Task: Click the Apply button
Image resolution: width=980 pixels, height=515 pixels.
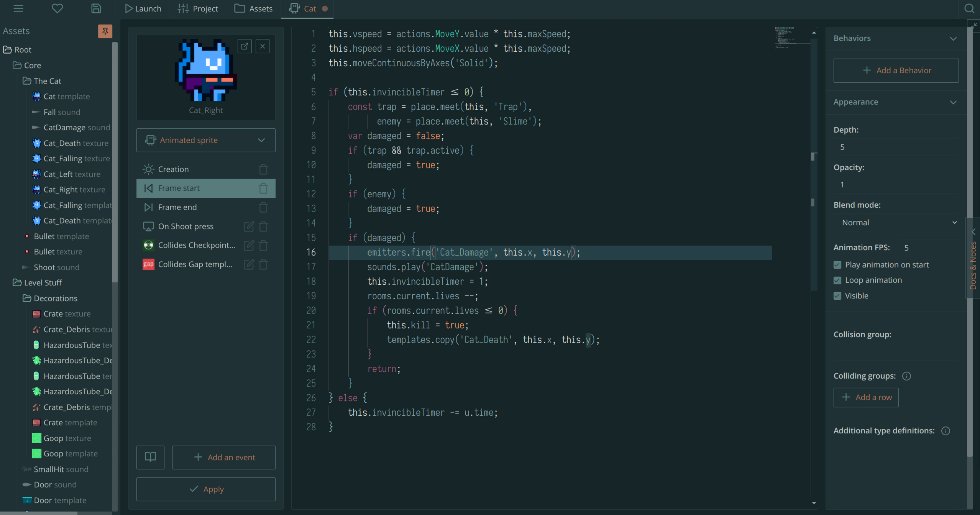Action: pos(206,489)
